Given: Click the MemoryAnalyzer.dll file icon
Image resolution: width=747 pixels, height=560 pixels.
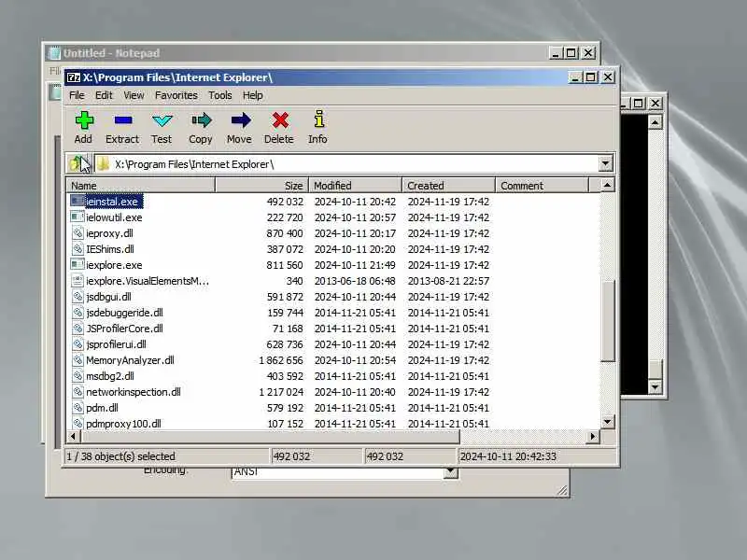Looking at the screenshot, I should [78, 360].
